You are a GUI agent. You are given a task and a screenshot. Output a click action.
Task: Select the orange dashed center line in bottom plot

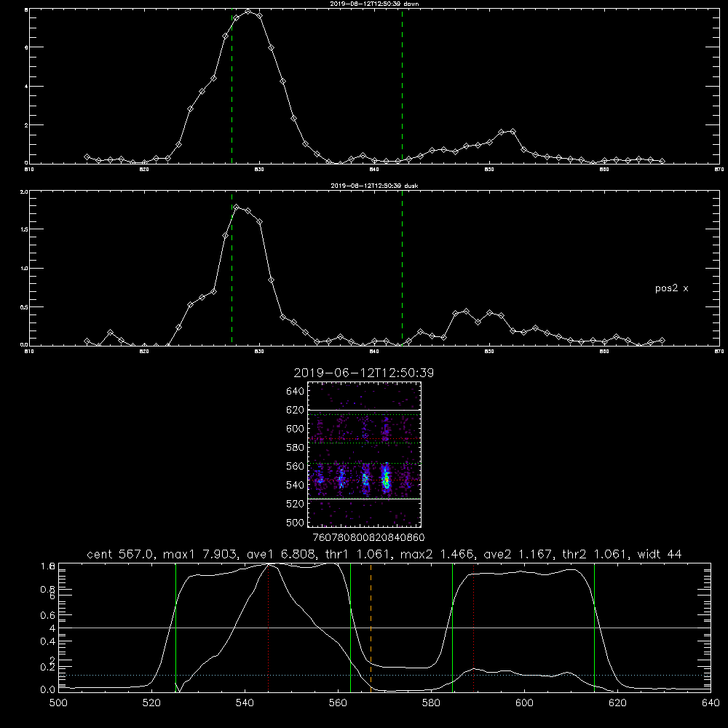click(x=371, y=628)
